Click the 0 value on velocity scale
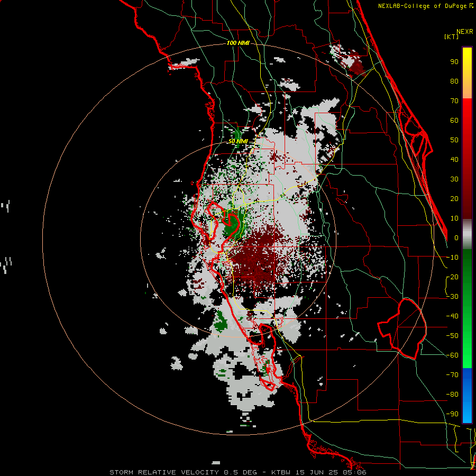The height and width of the screenshot is (476, 476). coord(456,238)
